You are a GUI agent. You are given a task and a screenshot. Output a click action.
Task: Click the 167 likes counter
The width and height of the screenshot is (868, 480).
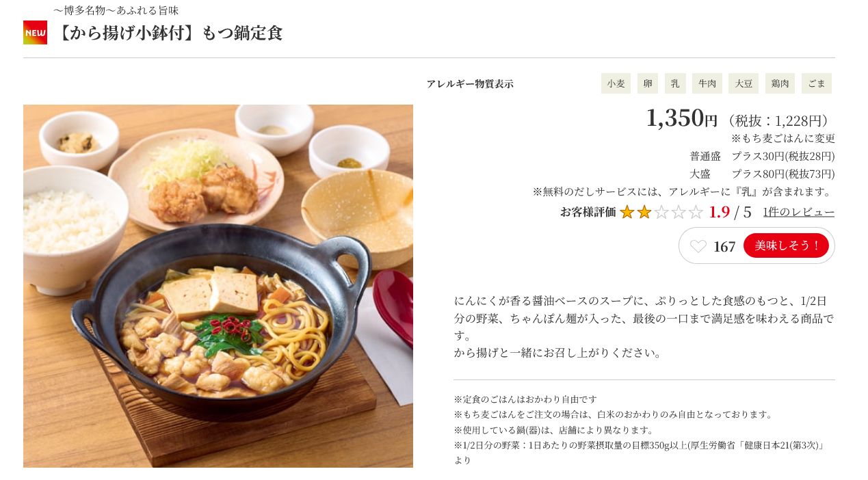[724, 247]
